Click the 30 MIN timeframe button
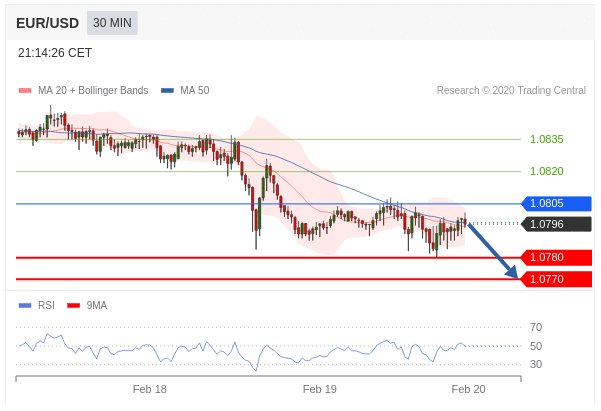This screenshot has height=411, width=601. [x=112, y=23]
